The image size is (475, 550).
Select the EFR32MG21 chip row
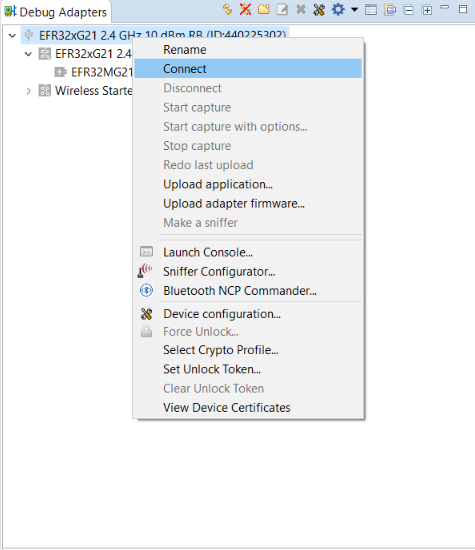93,72
